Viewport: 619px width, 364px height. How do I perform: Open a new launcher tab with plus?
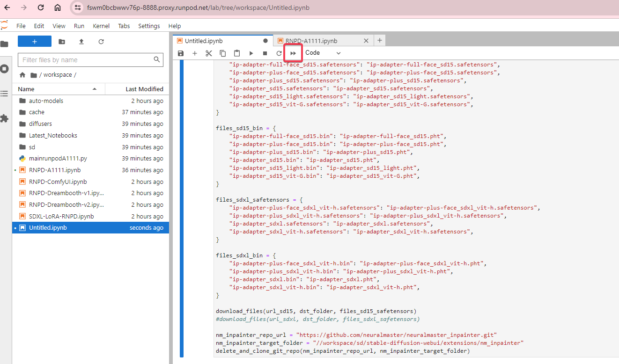coord(380,40)
